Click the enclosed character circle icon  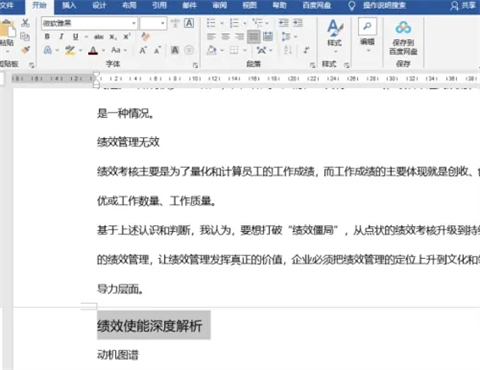(x=189, y=50)
